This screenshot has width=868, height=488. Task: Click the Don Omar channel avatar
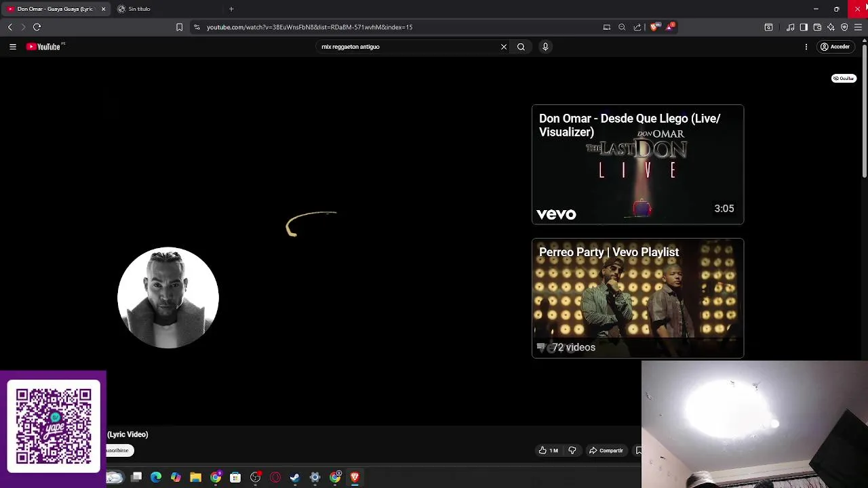(168, 298)
